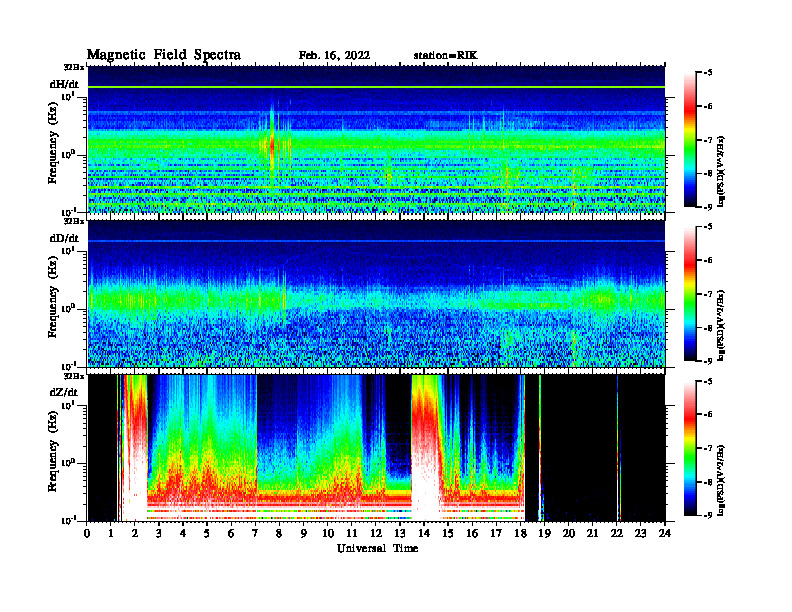This screenshot has height=612, width=792.
Task: Click the color bar beside the dH/dt panel
Action: click(x=690, y=140)
